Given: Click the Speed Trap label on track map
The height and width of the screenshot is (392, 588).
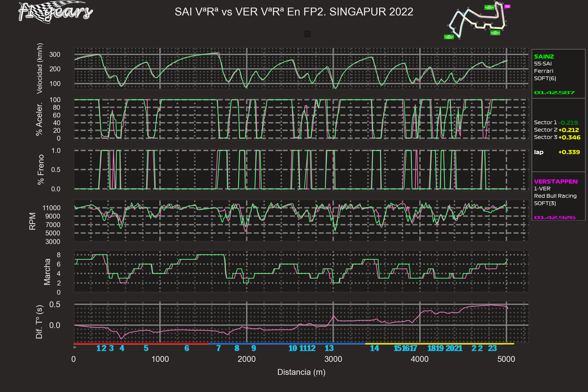Looking at the screenshot, I should point(507,7).
